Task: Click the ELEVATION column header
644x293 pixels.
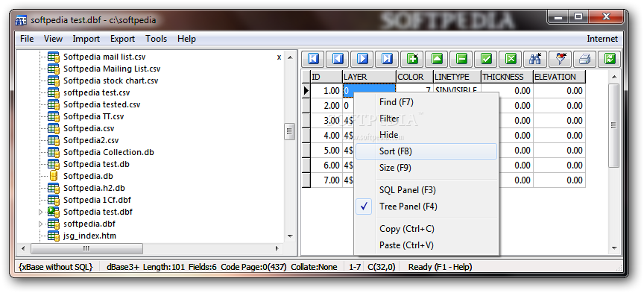Action: point(559,77)
